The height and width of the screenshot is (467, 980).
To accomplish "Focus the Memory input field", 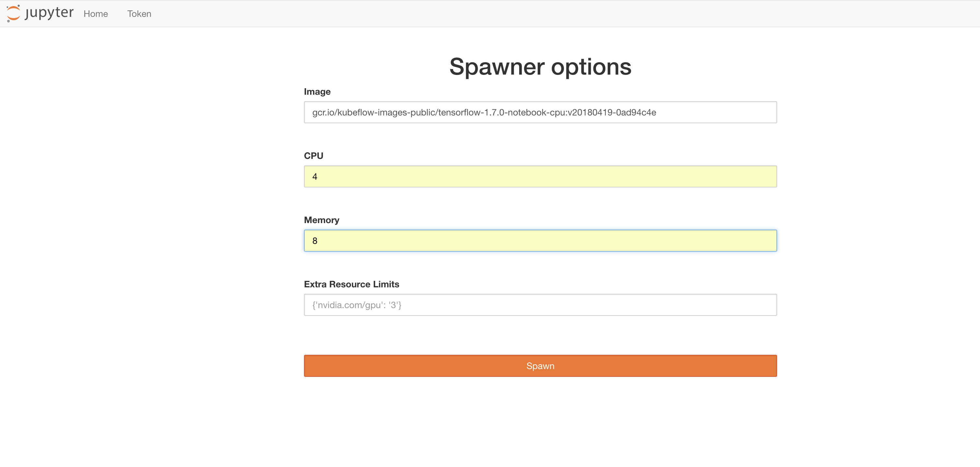I will [x=540, y=241].
